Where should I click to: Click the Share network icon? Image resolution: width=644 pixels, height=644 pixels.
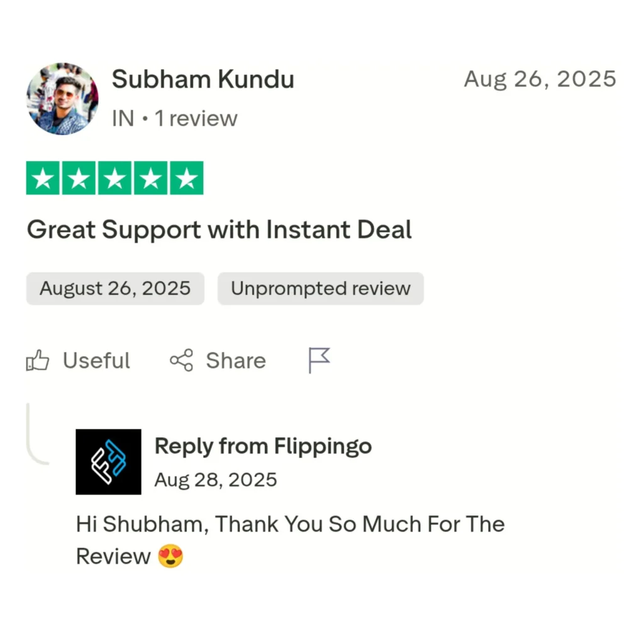182,361
